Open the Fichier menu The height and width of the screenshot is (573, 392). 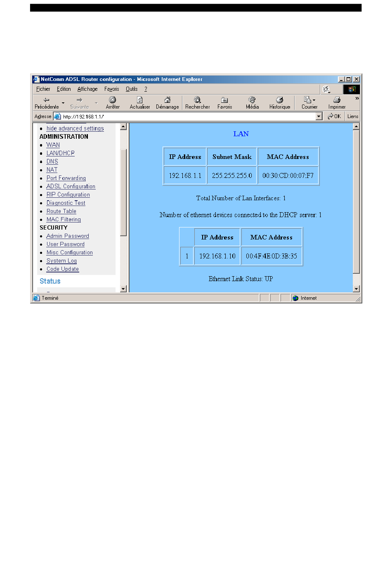tap(43, 89)
